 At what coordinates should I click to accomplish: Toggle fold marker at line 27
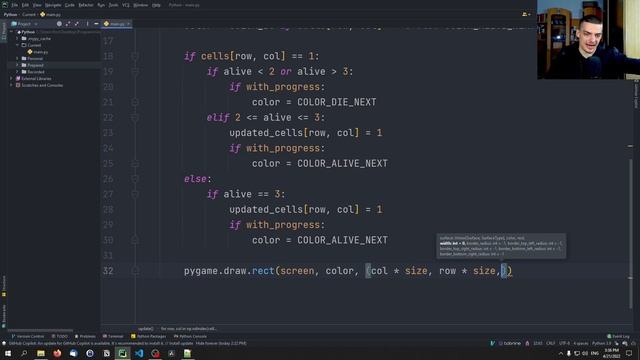click(x=135, y=194)
